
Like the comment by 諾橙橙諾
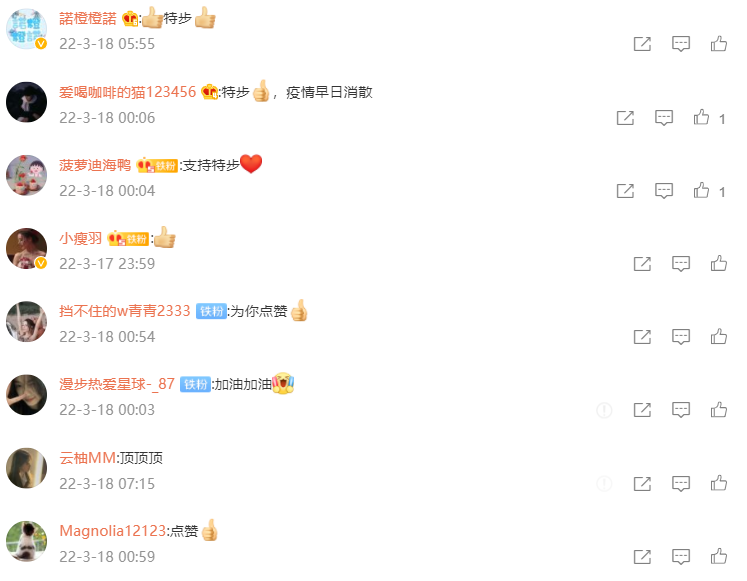coord(718,44)
